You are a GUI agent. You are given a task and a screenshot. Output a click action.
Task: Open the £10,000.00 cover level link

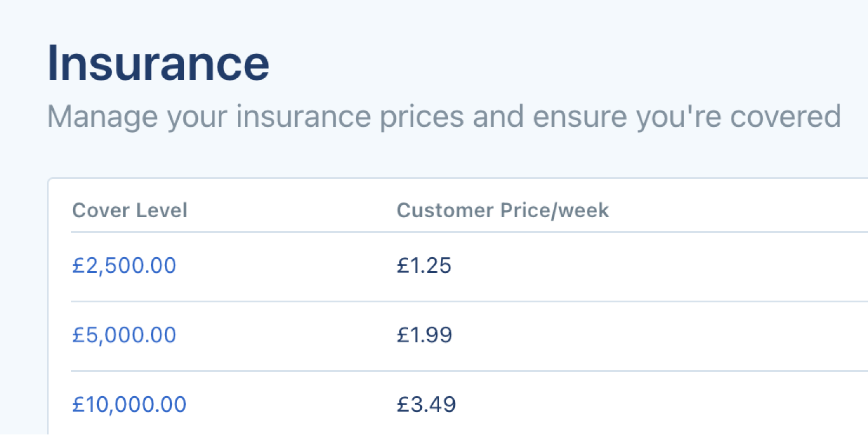pos(128,404)
